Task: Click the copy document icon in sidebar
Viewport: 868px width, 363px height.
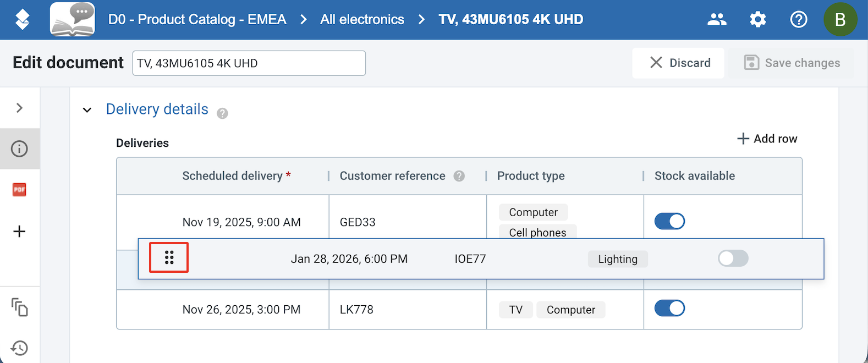Action: (19, 307)
